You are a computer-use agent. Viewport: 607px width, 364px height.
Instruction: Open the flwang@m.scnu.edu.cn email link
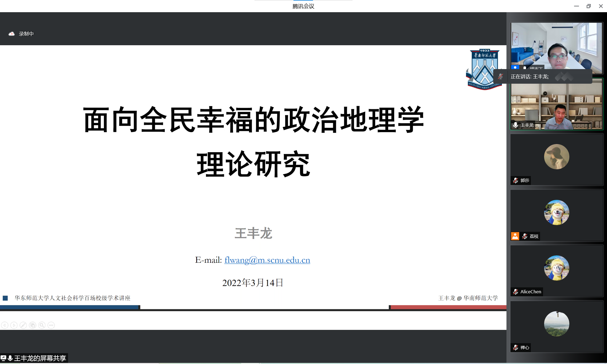[267, 260]
